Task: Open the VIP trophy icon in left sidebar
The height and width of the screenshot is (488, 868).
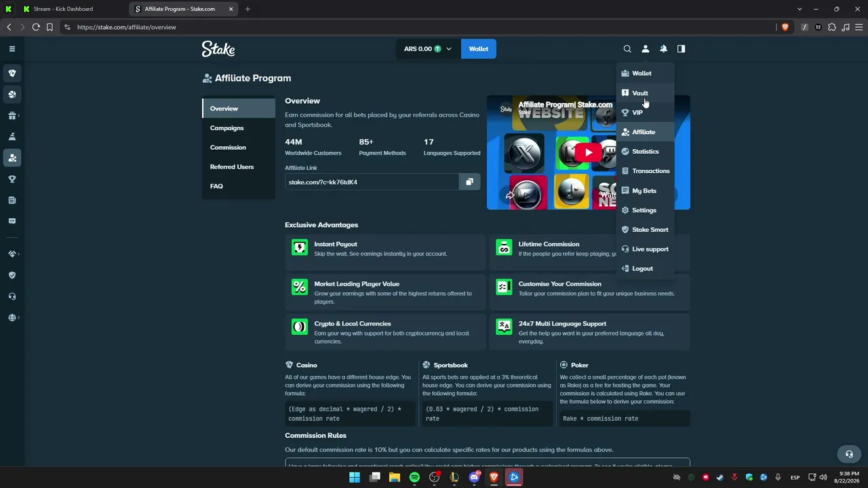Action: 12,179
